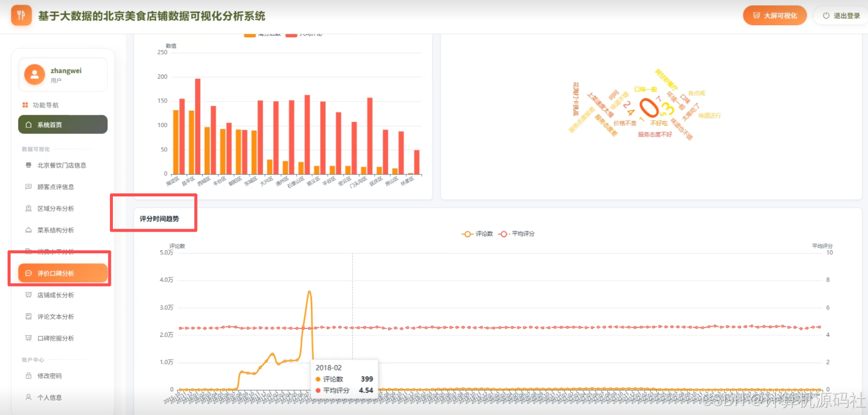Click the word 口味一般 in the cloud
868x415 pixels.
coord(646,89)
